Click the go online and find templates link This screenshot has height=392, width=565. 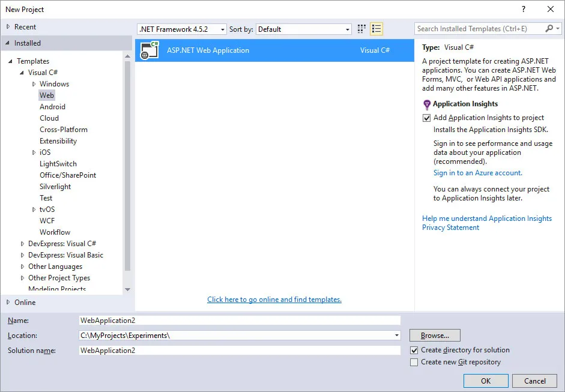coord(274,300)
